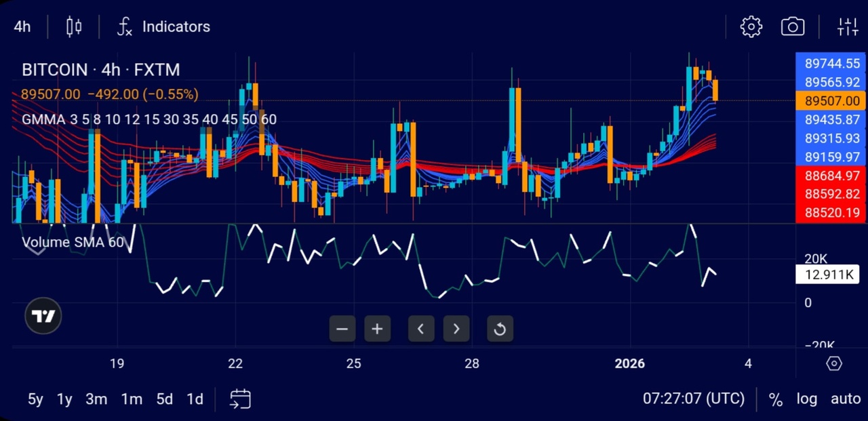Image resolution: width=868 pixels, height=421 pixels.
Task: Open the candlestick chart type selector
Action: tap(74, 27)
